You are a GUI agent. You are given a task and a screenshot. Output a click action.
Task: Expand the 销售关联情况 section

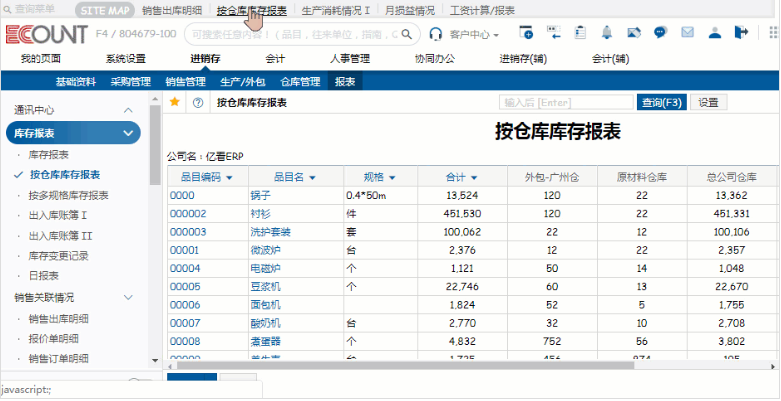[128, 297]
